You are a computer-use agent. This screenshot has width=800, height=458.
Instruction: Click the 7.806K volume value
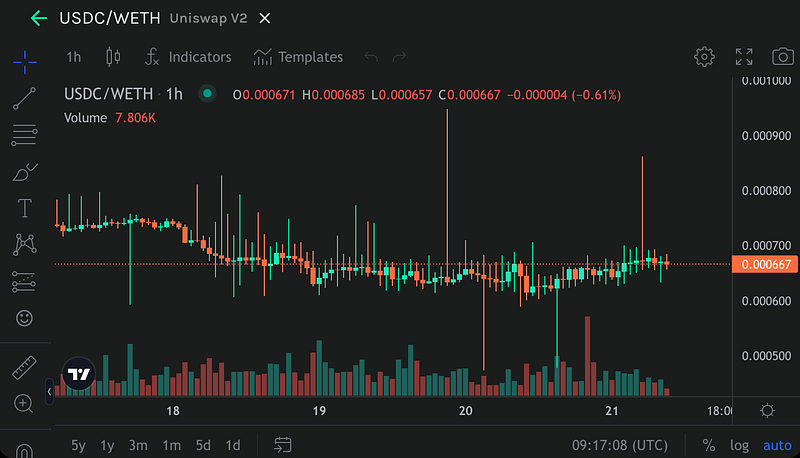tap(135, 118)
